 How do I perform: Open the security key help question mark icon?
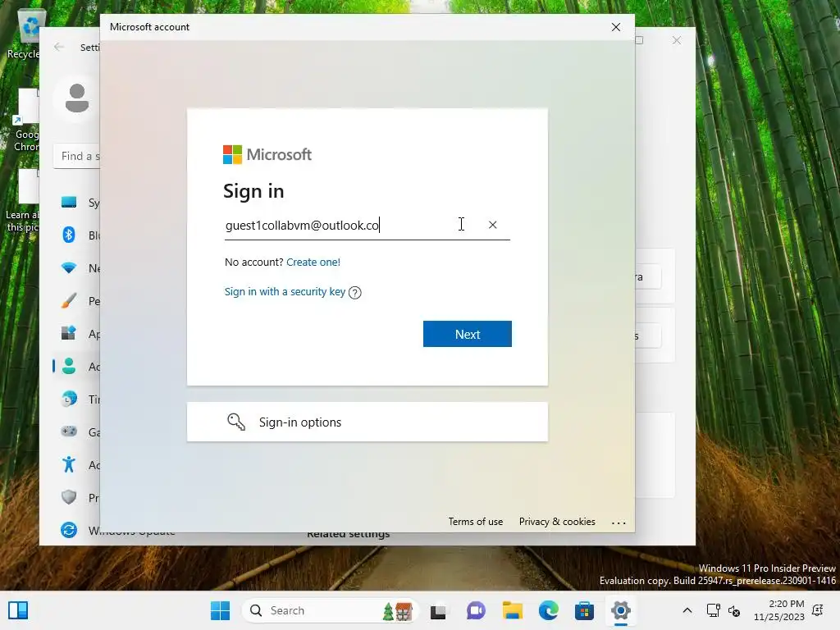pyautogui.click(x=354, y=293)
